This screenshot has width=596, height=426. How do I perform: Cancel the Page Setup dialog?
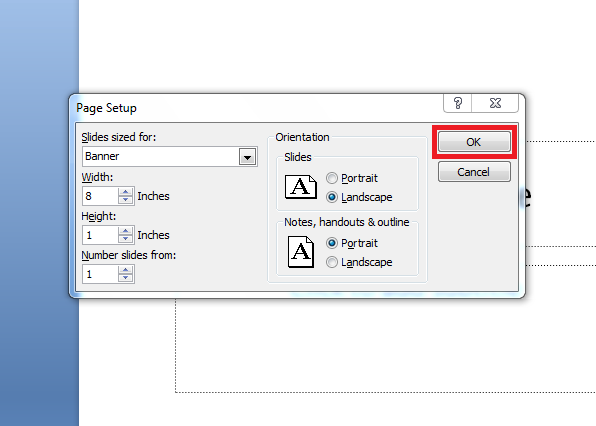474,172
